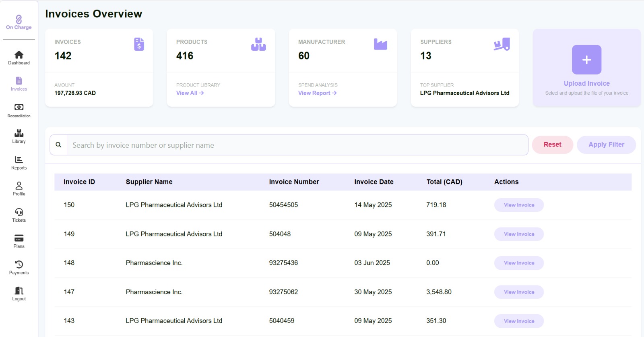Click the Supplier Name column header
The height and width of the screenshot is (337, 644).
click(149, 182)
